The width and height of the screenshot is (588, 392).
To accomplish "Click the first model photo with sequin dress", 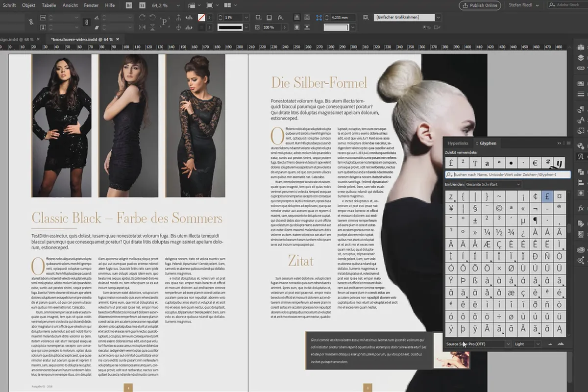I will click(x=61, y=125).
